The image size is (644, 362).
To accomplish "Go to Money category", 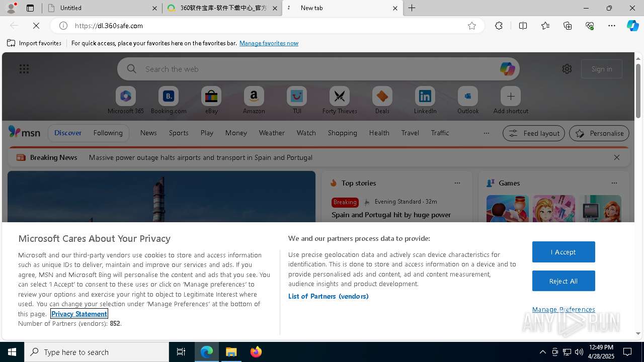I will (x=236, y=133).
